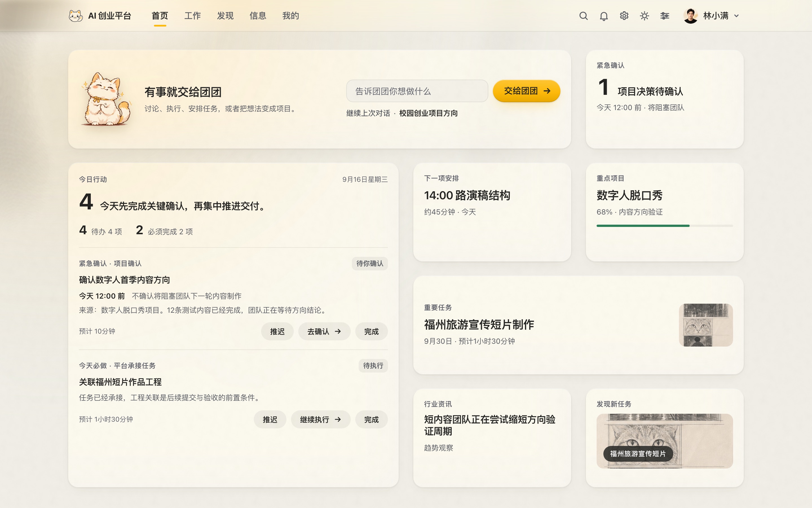Toggle the sun theme icon
The width and height of the screenshot is (812, 508).
click(x=644, y=16)
